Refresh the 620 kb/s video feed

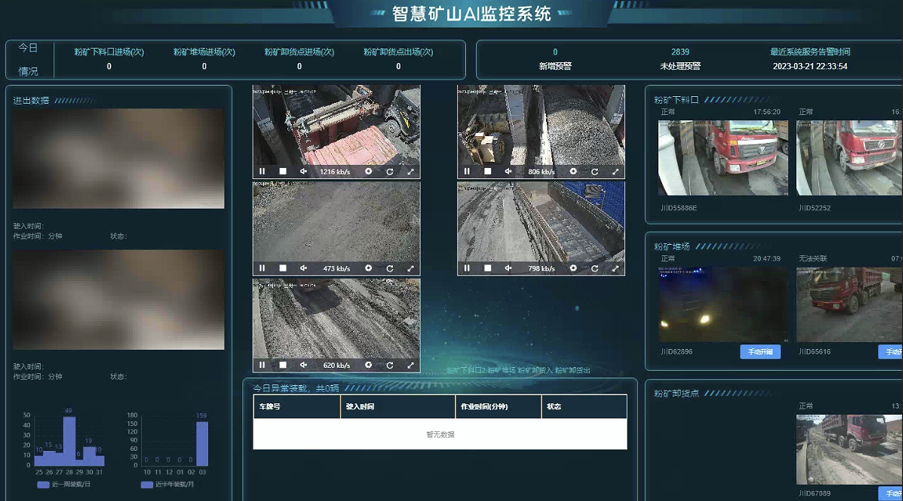[x=390, y=365]
